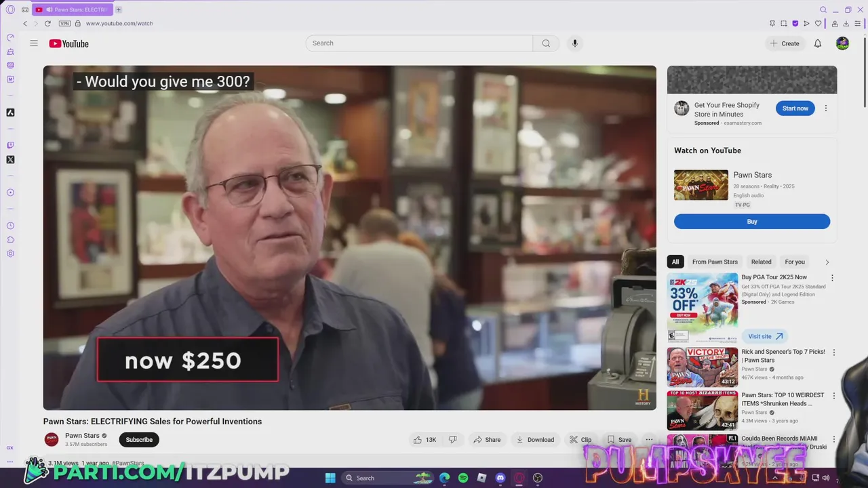Open a new browser tab
Viewport: 868px width, 488px height.
click(x=119, y=9)
